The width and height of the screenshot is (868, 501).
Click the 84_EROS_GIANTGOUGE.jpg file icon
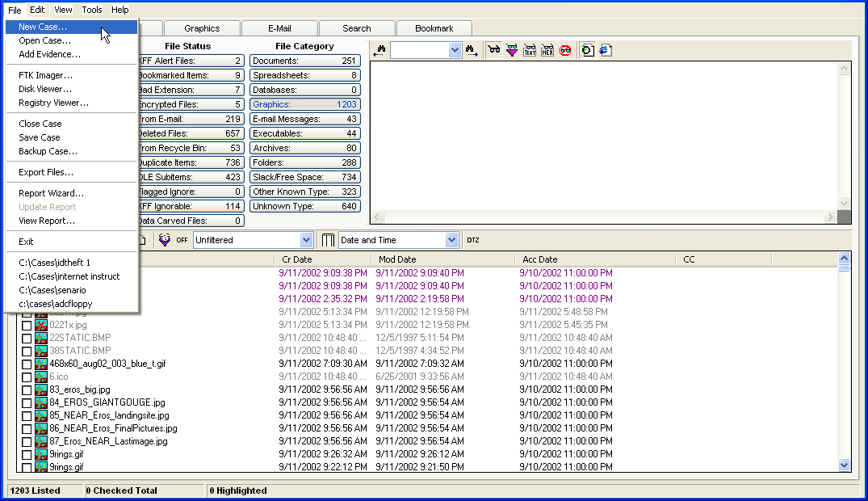click(41, 402)
